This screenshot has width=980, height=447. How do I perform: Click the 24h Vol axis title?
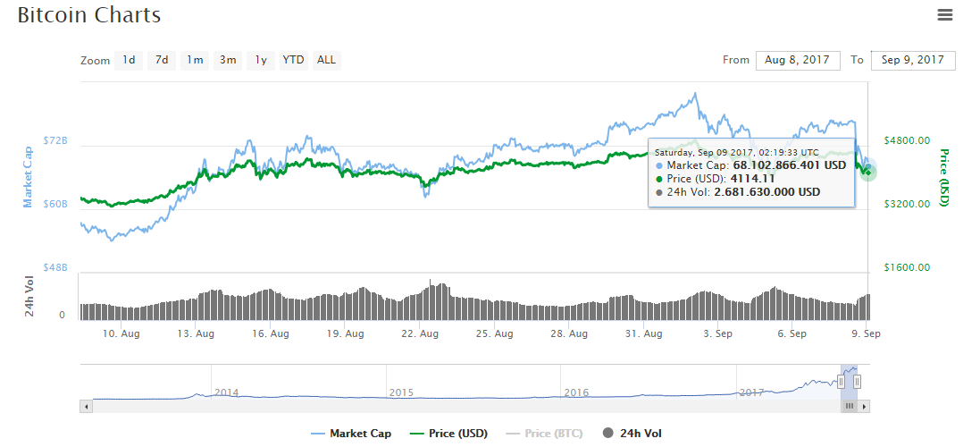pos(29,297)
